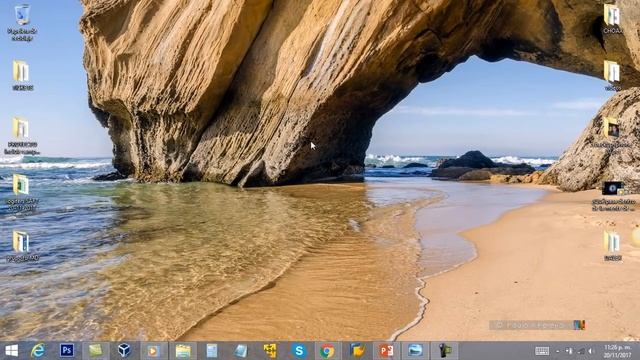Select the second folder on the left desktop column
The width and height of the screenshot is (640, 360).
click(x=22, y=76)
